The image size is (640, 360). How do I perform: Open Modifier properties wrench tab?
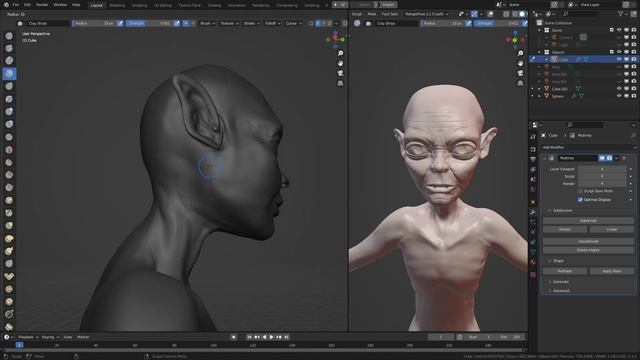point(533,212)
